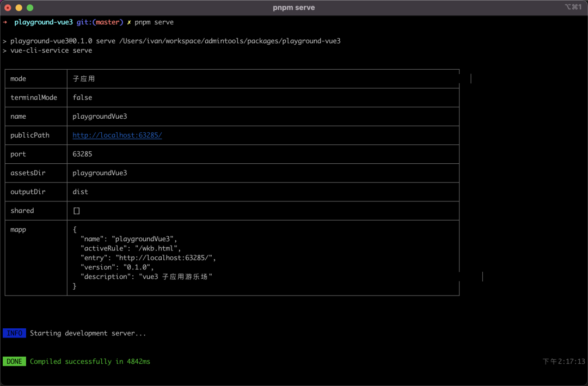Click the green DONE badge
This screenshot has width=588, height=386.
[14, 362]
